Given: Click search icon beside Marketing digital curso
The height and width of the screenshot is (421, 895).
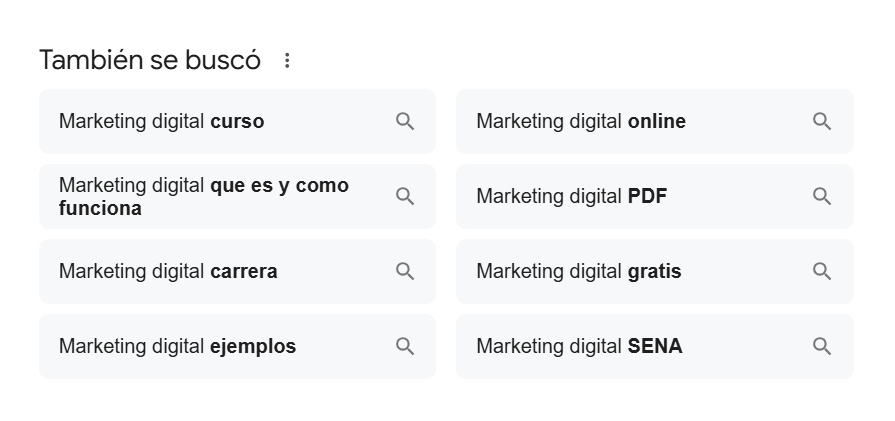Looking at the screenshot, I should 405,121.
